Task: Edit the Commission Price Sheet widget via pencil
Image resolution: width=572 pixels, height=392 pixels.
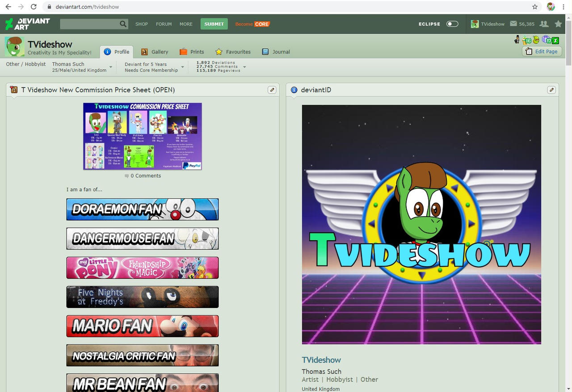Action: tap(272, 90)
